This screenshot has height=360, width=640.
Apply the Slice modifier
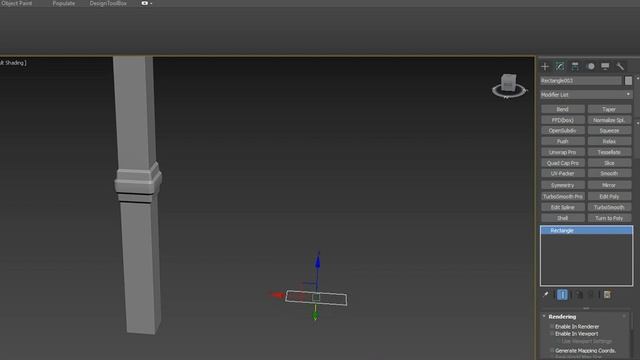point(609,163)
